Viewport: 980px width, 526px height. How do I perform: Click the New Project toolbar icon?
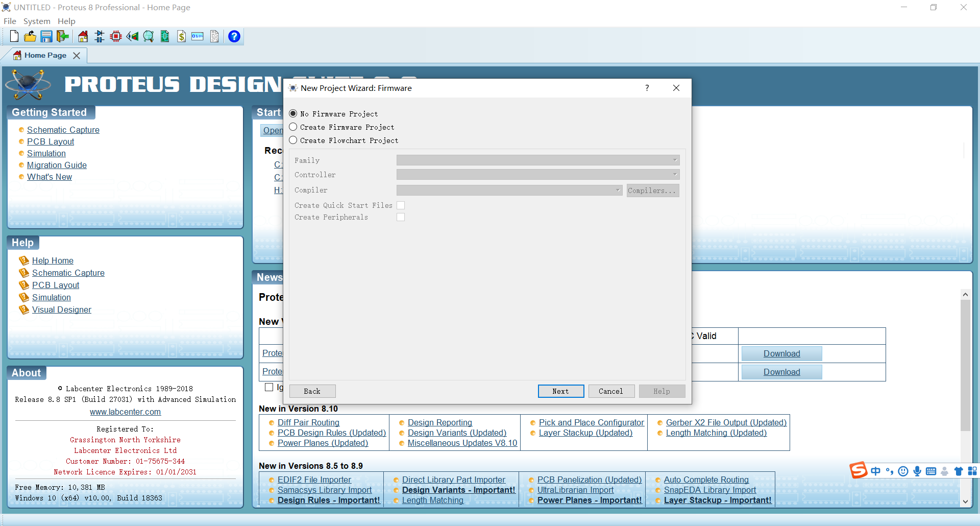(x=14, y=36)
